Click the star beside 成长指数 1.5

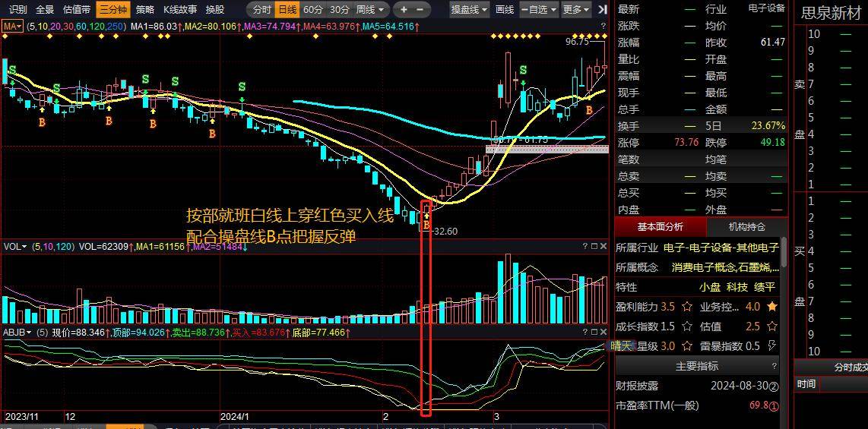point(687,326)
